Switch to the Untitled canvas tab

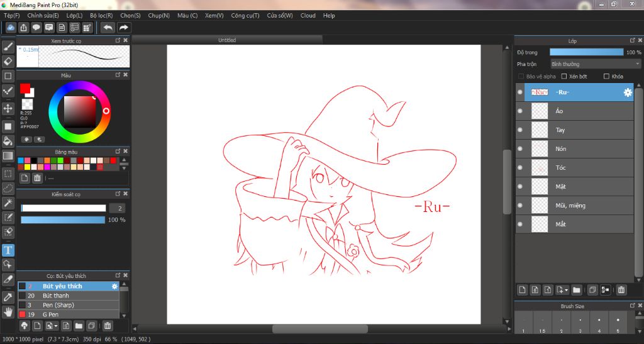click(x=227, y=40)
